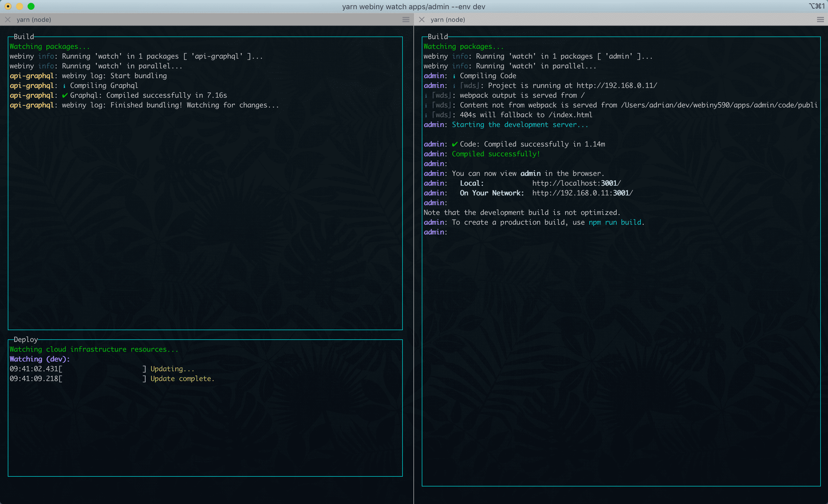This screenshot has width=828, height=504.
Task: Click the checkmark next to 'Code: Compiled successfully'
Action: [455, 144]
